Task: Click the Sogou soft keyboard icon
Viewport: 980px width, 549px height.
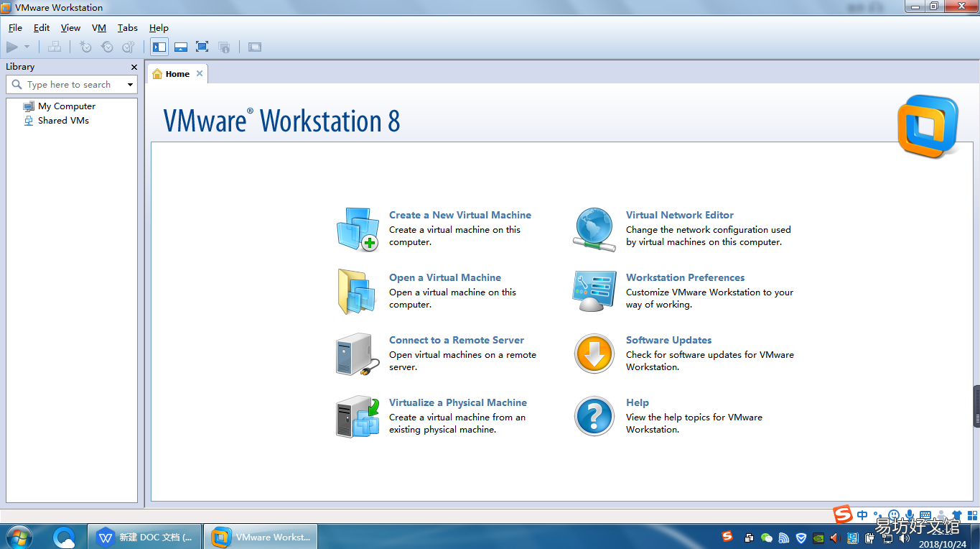Action: [925, 515]
